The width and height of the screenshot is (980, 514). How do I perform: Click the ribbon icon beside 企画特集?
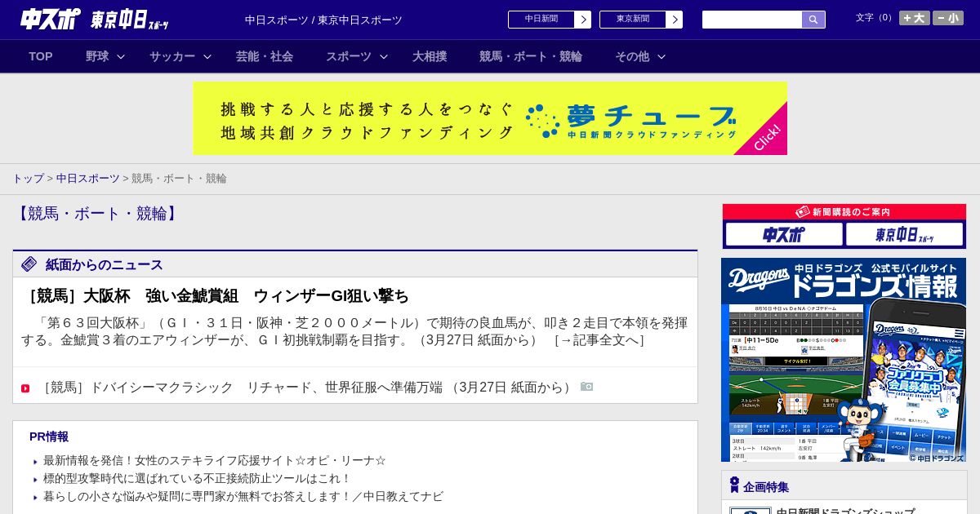pos(734,485)
